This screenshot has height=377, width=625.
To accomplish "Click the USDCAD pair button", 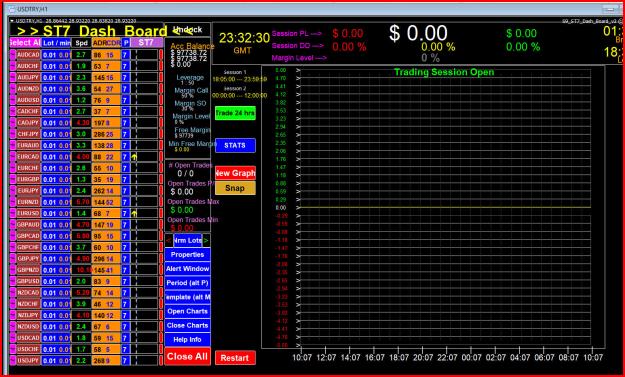I will pyautogui.click(x=28, y=338).
